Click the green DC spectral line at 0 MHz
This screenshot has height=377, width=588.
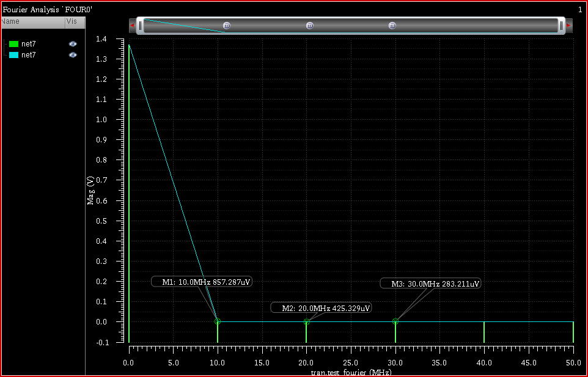click(129, 193)
